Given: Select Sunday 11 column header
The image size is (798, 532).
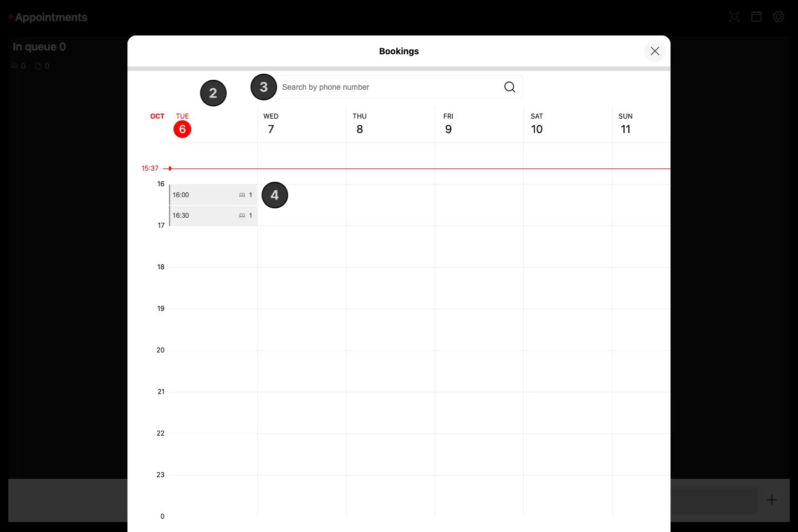Looking at the screenshot, I should (x=626, y=124).
